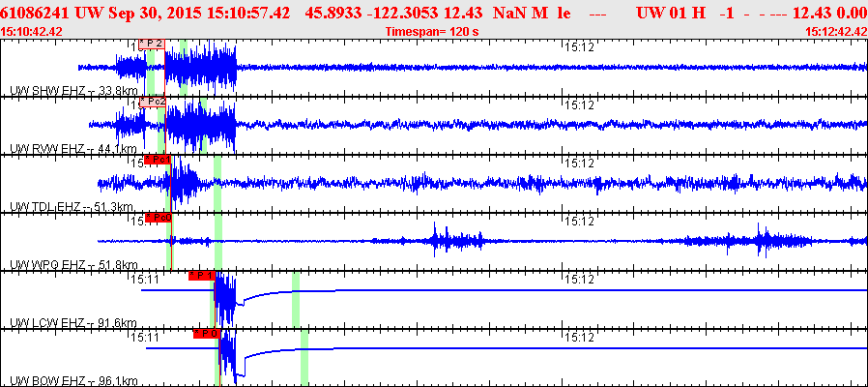Select the P 1 pick flag on LCW trace
This screenshot has height=387, width=868.
click(x=201, y=276)
